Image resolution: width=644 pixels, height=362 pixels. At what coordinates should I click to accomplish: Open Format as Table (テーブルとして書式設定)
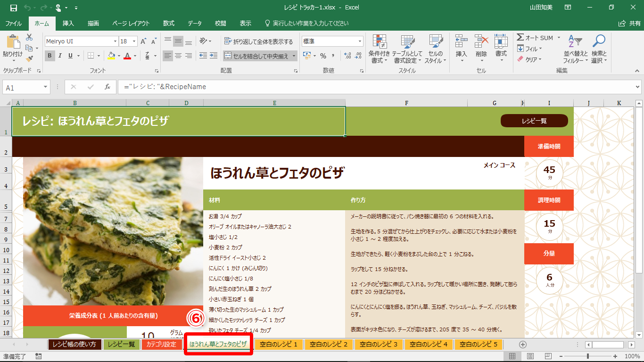407,49
